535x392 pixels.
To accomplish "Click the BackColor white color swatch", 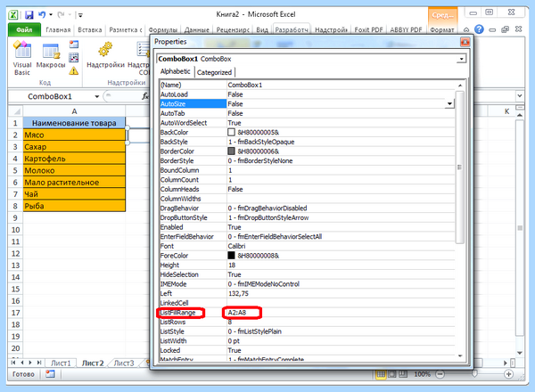I will (x=231, y=132).
